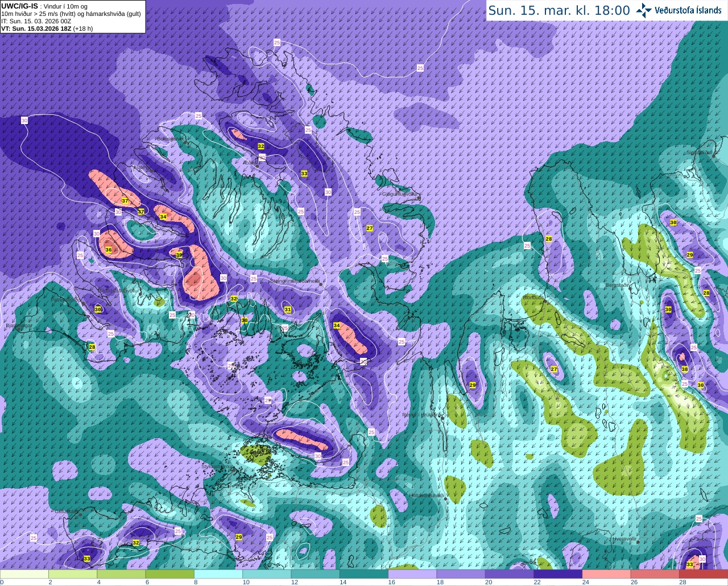Select the 'Sun. 15. mar. kl. 18:00' date label
This screenshot has height=586, width=728.
(x=559, y=10)
